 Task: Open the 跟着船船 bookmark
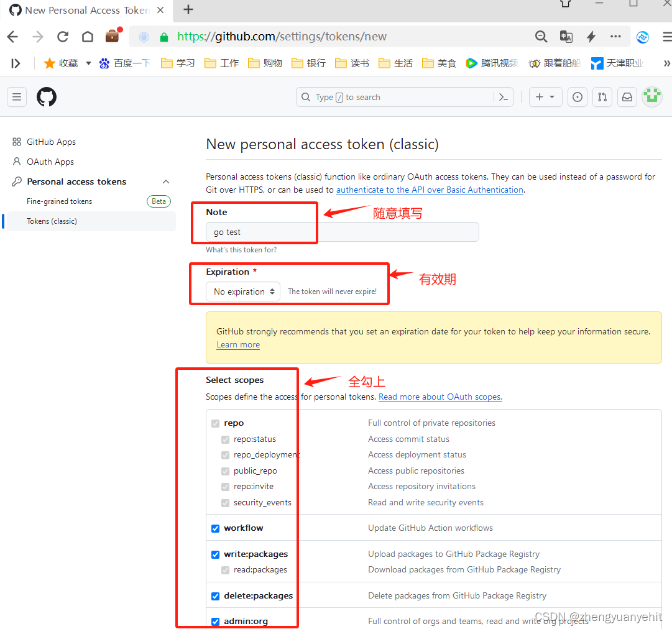click(x=555, y=63)
